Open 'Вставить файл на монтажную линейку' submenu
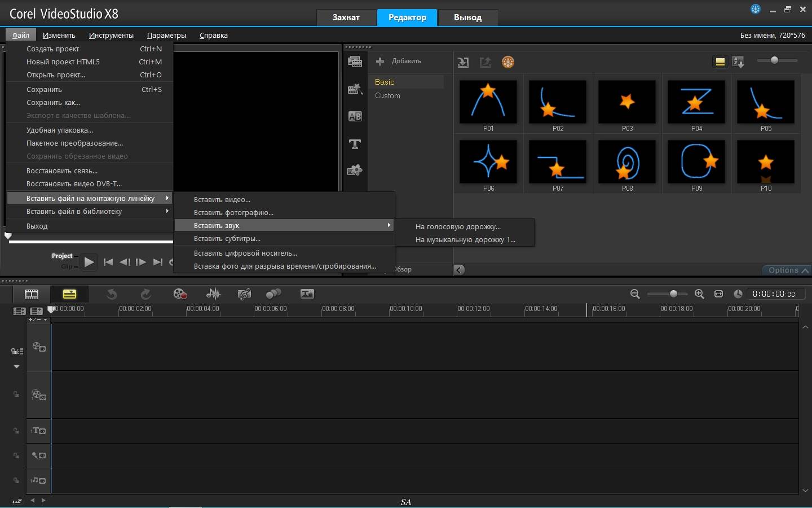812x508 pixels. click(90, 198)
